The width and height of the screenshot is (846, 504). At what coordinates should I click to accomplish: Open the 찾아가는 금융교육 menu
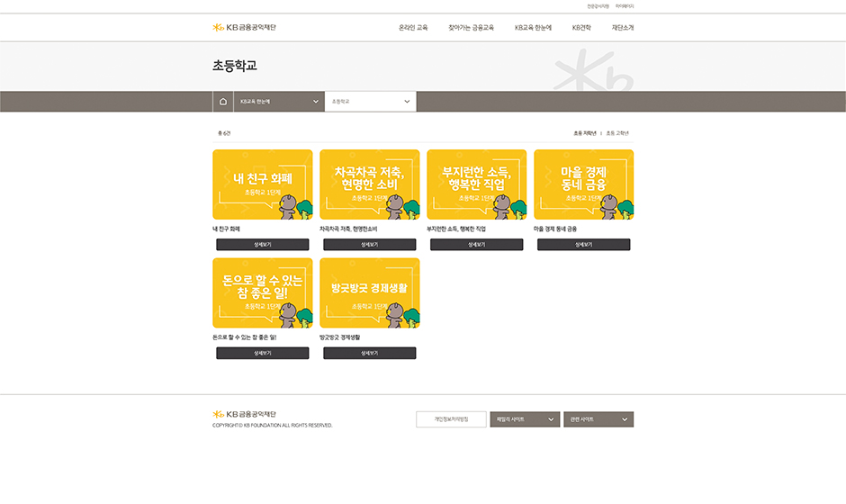pyautogui.click(x=471, y=28)
